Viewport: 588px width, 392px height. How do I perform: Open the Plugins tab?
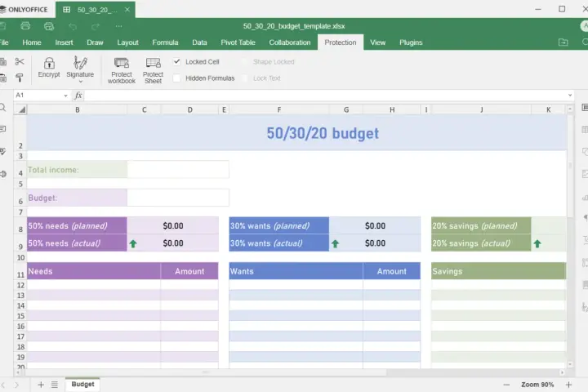click(411, 42)
